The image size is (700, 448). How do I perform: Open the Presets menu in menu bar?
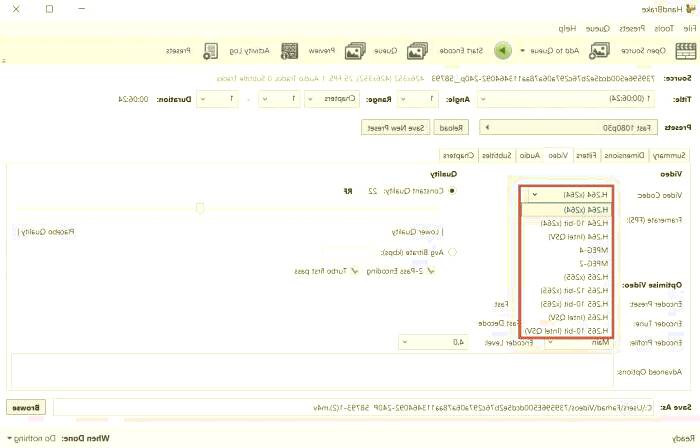[632, 29]
